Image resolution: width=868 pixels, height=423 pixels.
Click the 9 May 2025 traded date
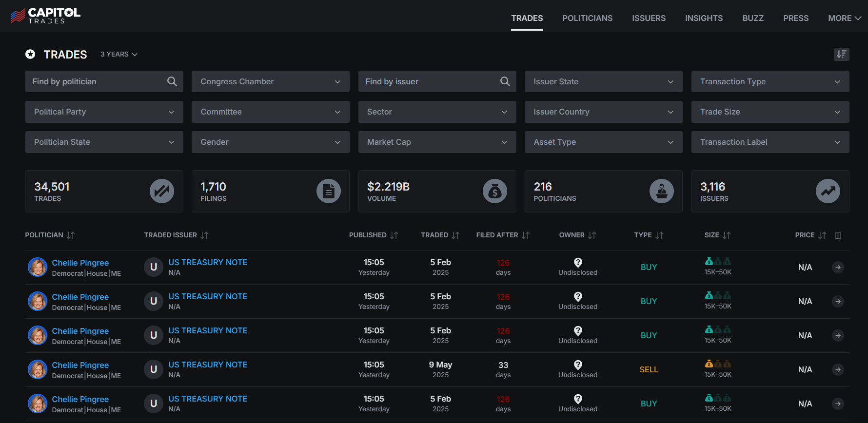(x=440, y=369)
